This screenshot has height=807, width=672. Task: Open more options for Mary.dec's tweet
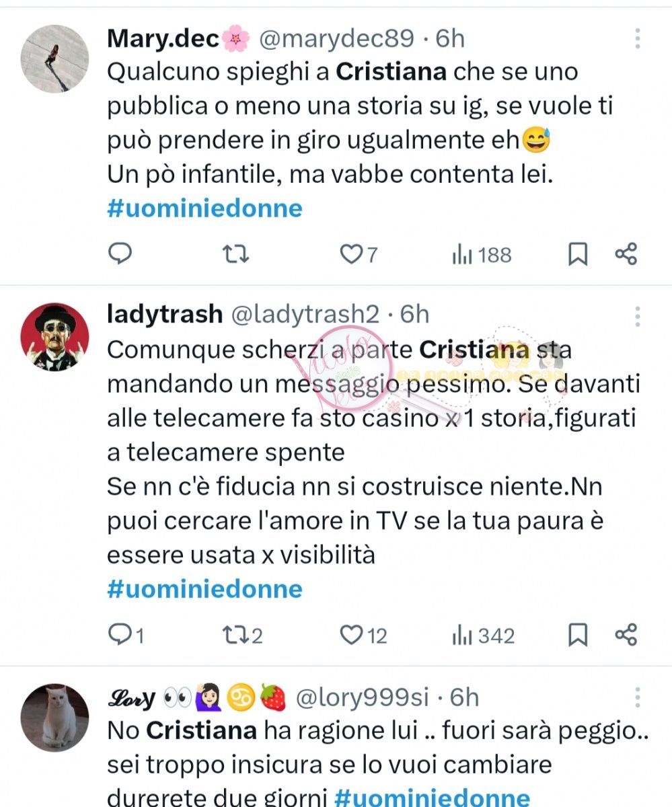[637, 39]
